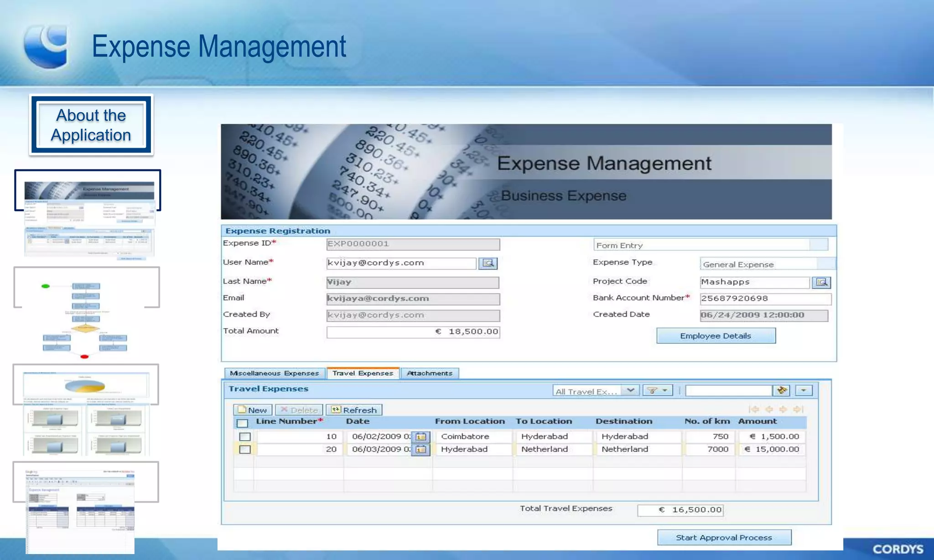Viewport: 934px width, 560px height.
Task: Expand the Expense Type General Expense dropdown
Action: [826, 264]
